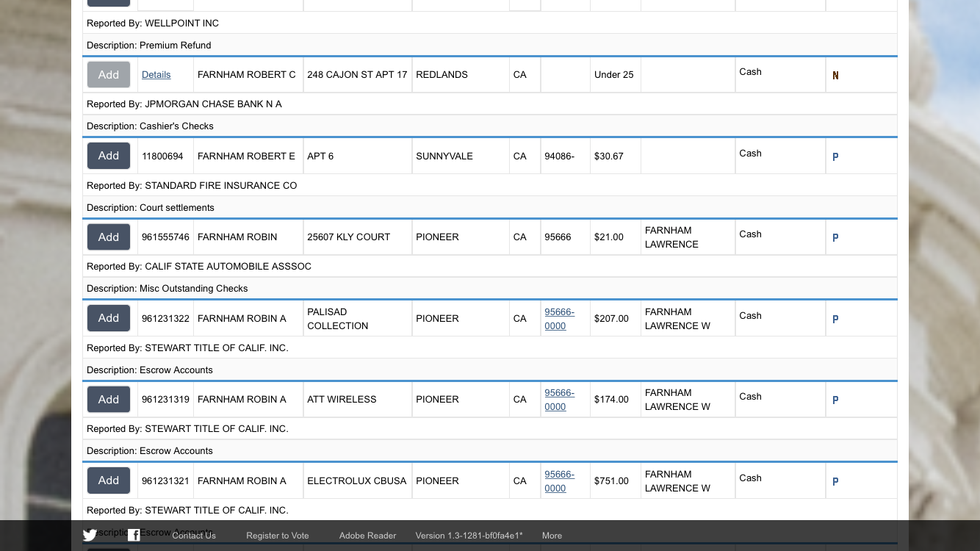Click owner name FARNHAM ROBERT E
This screenshot has height=551, width=980.
pos(246,156)
